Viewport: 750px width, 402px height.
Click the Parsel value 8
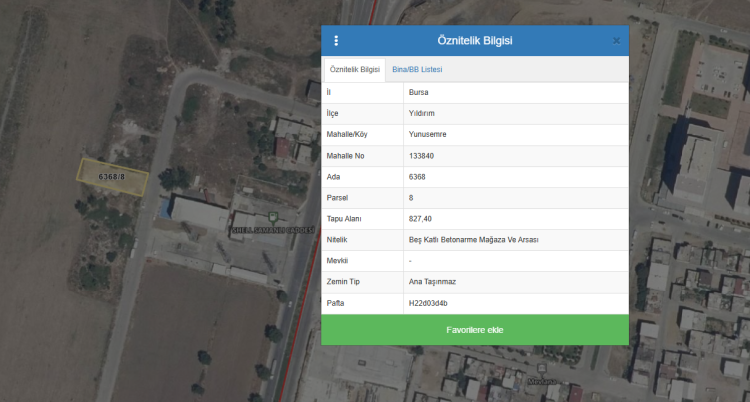[x=411, y=197]
